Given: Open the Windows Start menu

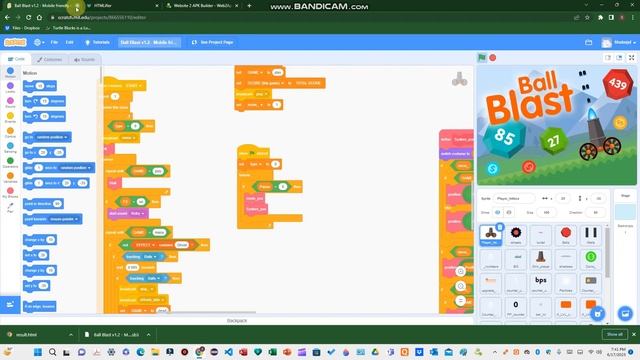Looking at the screenshot, I should coord(38,352).
